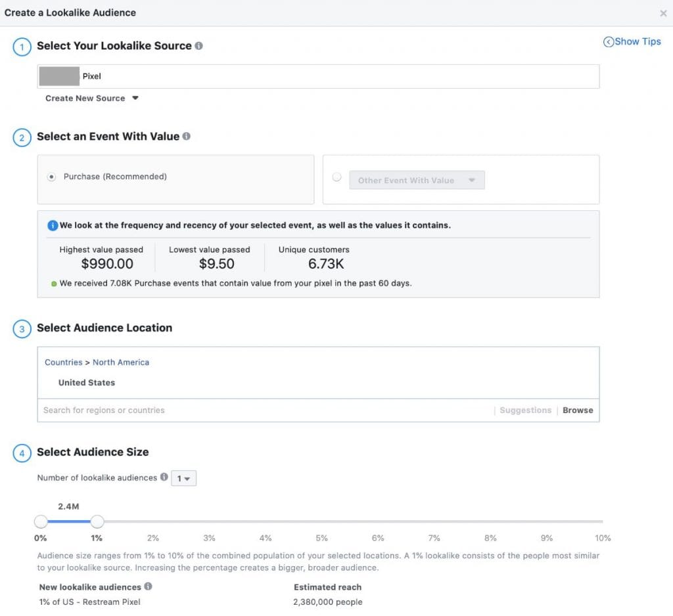This screenshot has width=673, height=616.
Task: Click the search for regions or countries field
Action: pos(263,410)
